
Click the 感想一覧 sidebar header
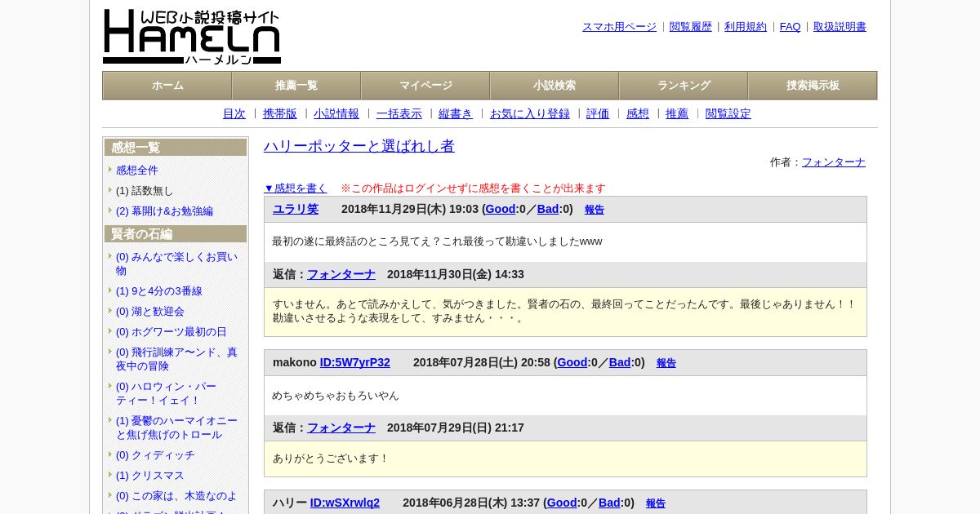click(x=176, y=148)
